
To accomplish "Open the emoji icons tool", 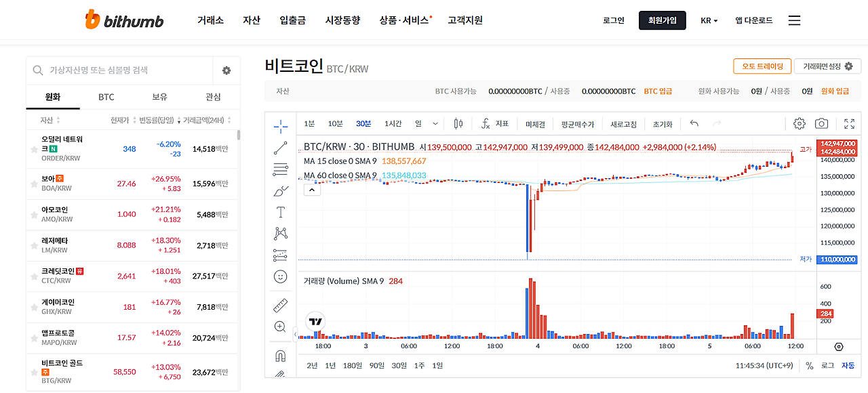I will click(281, 276).
